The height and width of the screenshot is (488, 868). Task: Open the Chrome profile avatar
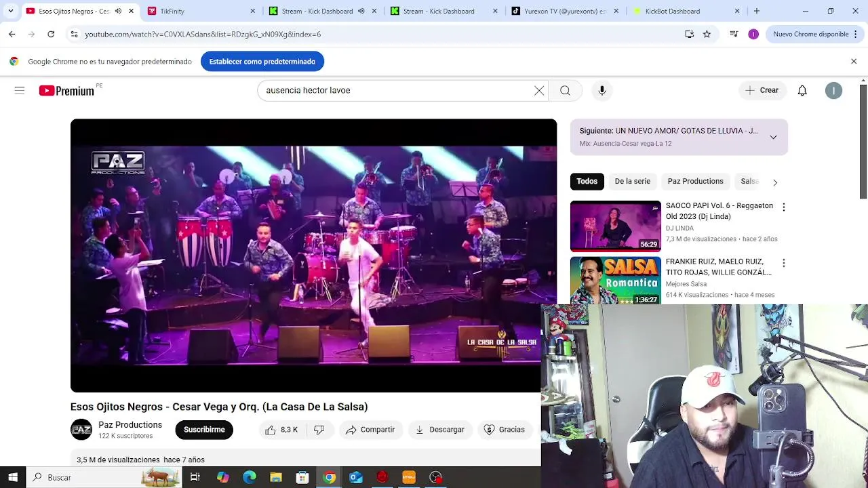753,34
